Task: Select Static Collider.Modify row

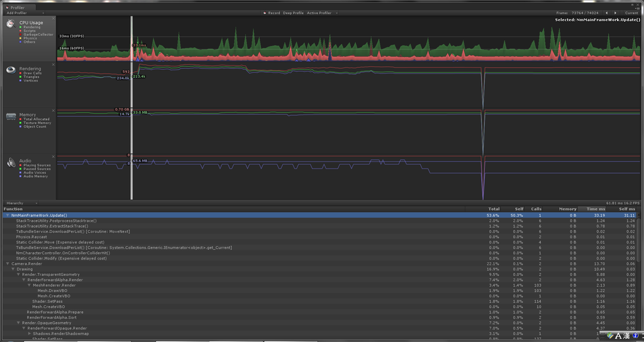Action: [320, 258]
